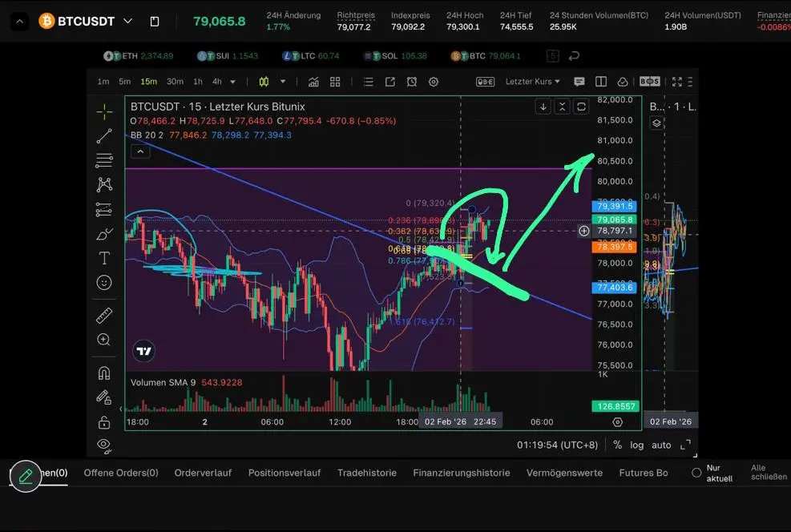Switch chart to 1h timeframe

(198, 82)
